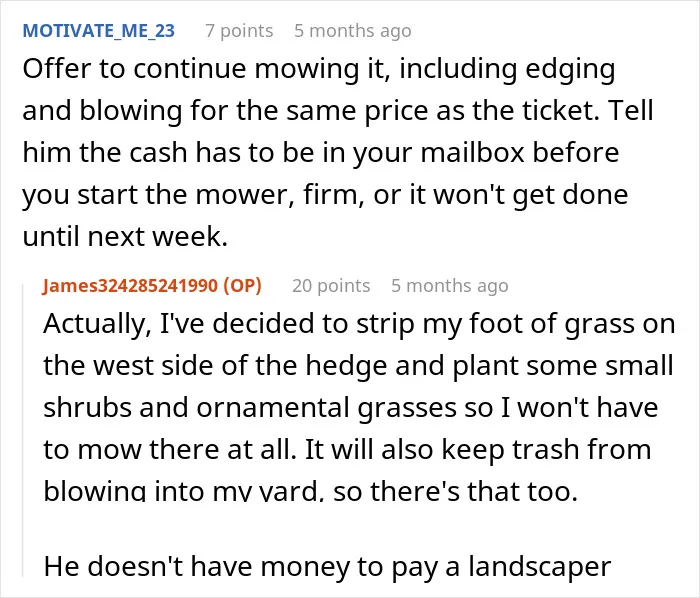This screenshot has width=700, height=598.
Task: Click the paragraph "He doesn't have money"
Action: (x=327, y=567)
